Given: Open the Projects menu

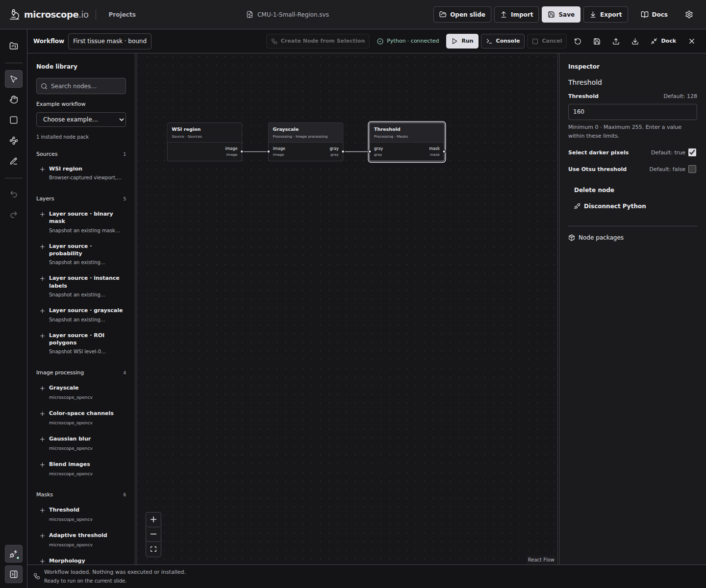Looking at the screenshot, I should pyautogui.click(x=122, y=15).
